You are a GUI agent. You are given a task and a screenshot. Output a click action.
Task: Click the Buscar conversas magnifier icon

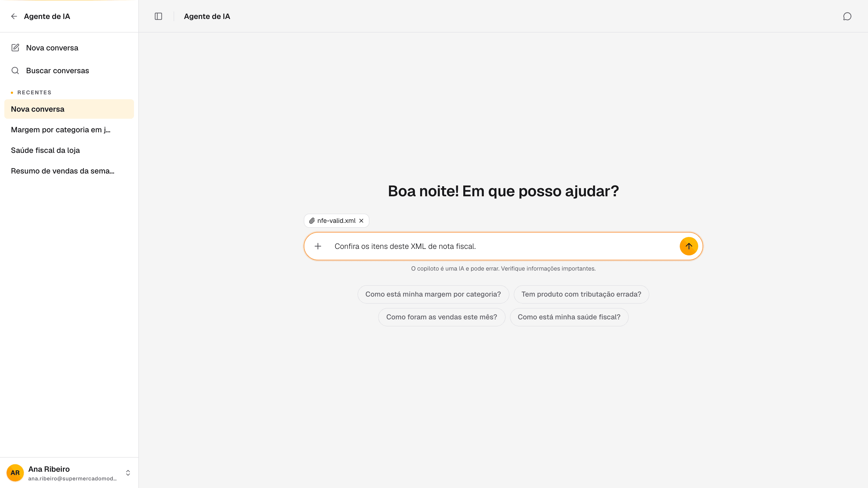pos(15,70)
